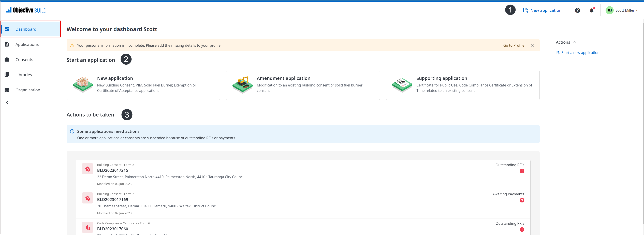This screenshot has width=644, height=235.
Task: Click the house alert icon for BLD2023017169
Action: 87,198
